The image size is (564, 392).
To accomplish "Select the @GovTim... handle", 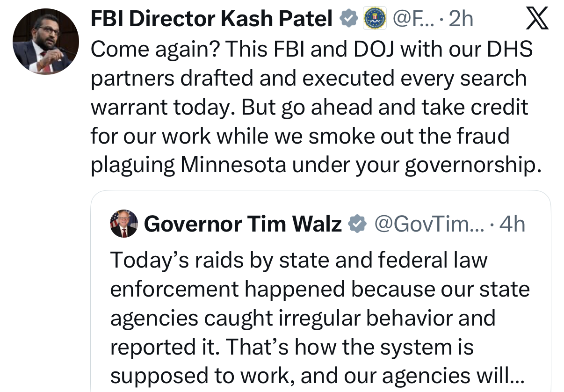I will point(428,225).
